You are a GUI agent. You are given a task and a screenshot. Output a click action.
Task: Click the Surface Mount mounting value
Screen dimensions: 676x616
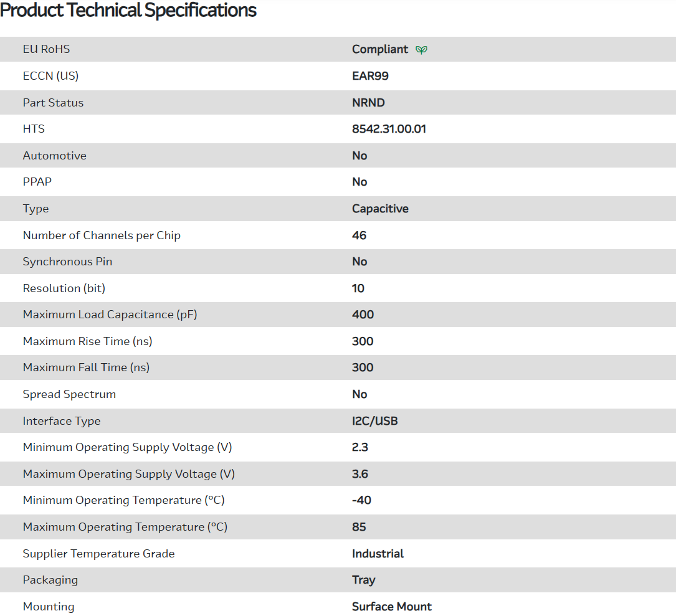point(391,607)
